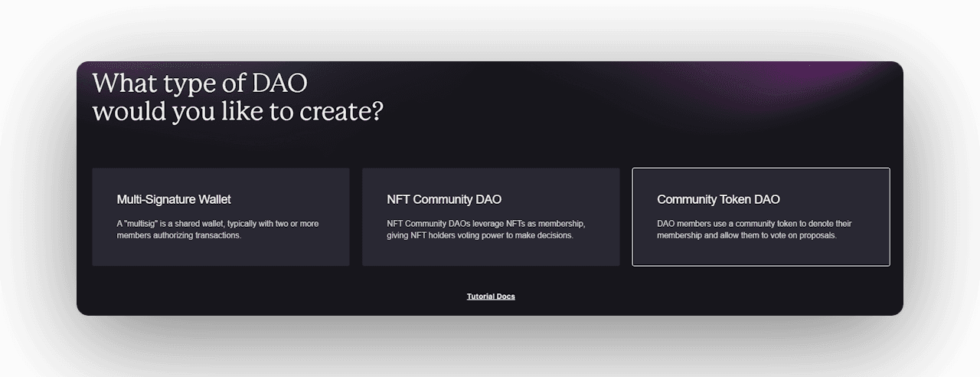Click the "NFT Community DAOs leverage NFTs" line
This screenshot has width=980, height=377.
486,224
